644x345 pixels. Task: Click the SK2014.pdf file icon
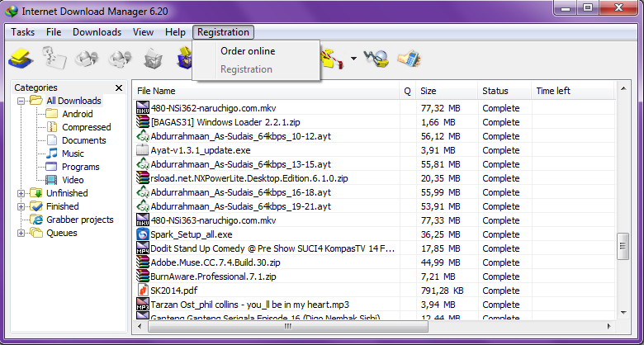coord(143,291)
